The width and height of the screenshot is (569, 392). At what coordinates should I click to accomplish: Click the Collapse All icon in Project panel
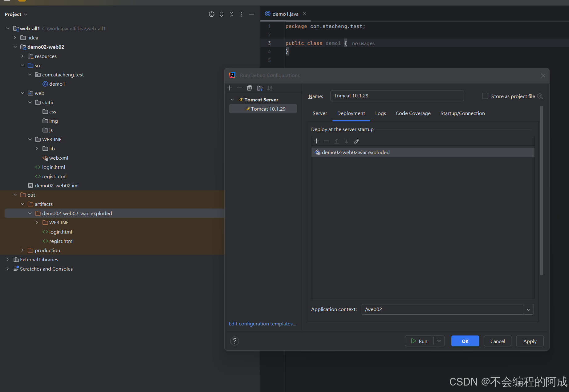point(232,14)
